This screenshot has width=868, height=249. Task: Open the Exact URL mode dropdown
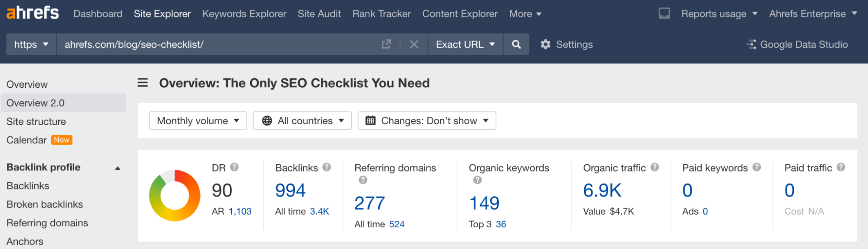pos(465,44)
